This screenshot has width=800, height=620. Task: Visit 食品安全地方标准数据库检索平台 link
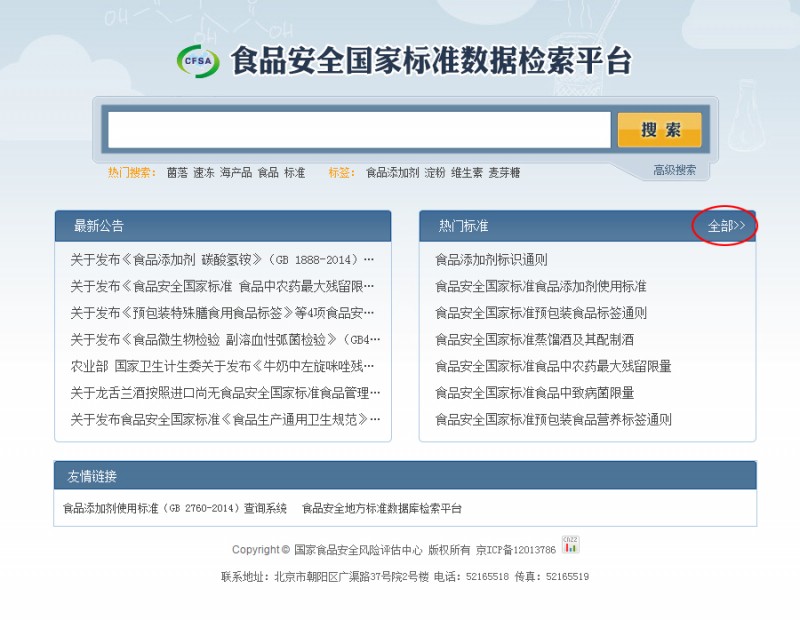[x=382, y=508]
